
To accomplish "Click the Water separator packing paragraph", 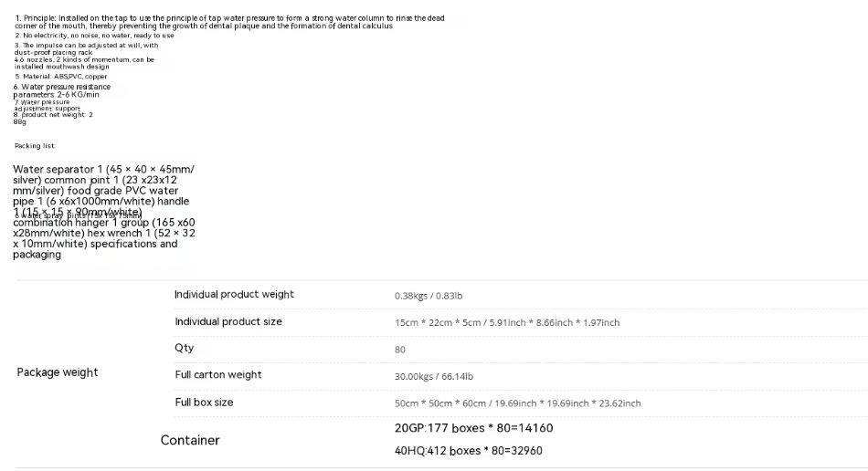I will 104,212.
